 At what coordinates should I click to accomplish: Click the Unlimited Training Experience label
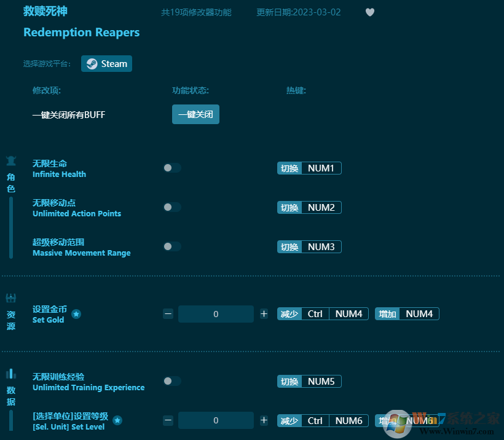tap(89, 387)
